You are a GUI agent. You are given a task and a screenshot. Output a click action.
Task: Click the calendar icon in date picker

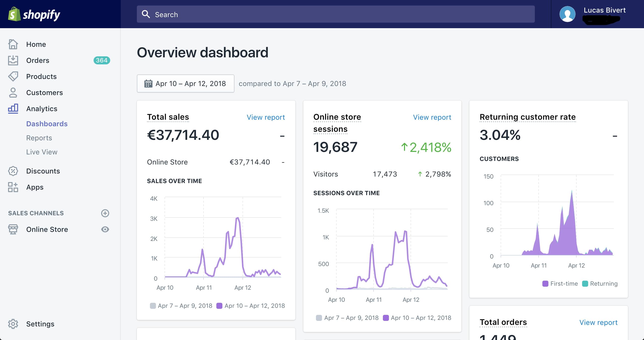[x=148, y=83]
